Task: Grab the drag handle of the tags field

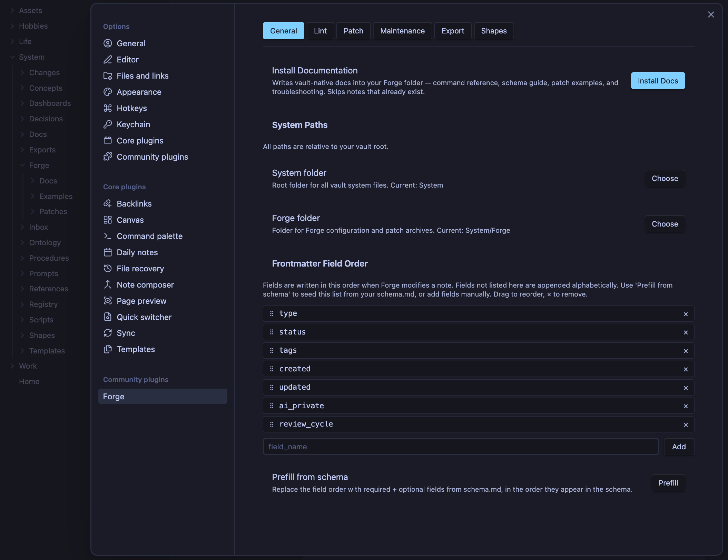Action: 272,351
